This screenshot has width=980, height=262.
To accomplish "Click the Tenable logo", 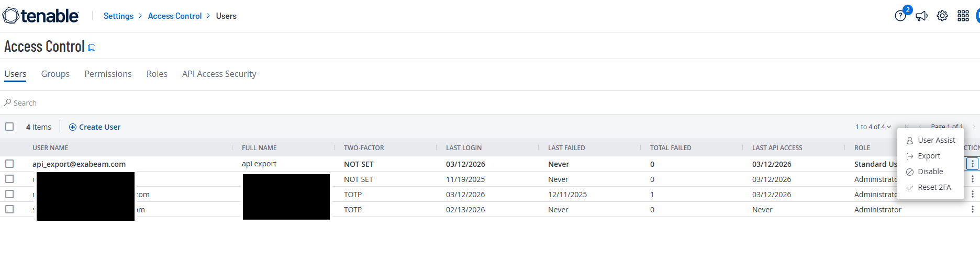I will pos(41,16).
